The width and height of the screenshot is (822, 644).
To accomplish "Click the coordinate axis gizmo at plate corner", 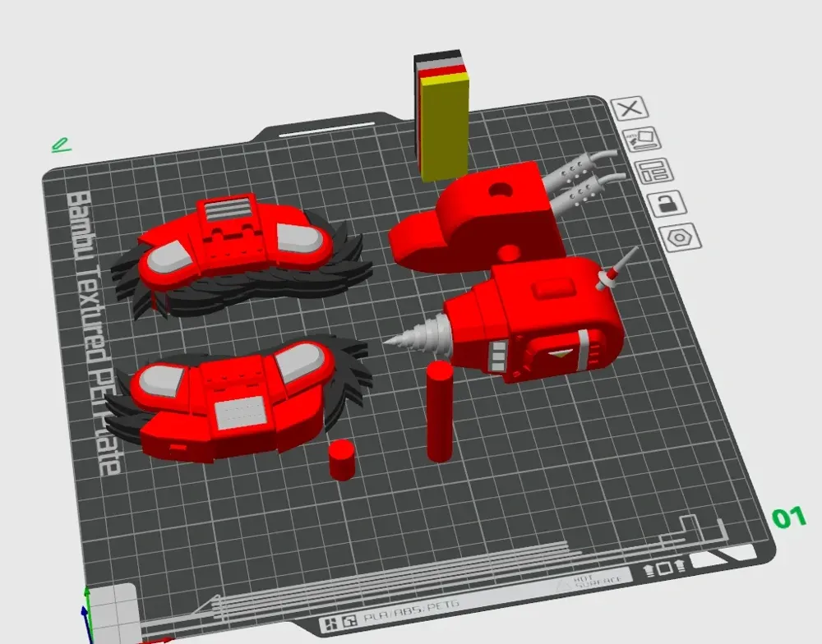I will 88,605.
